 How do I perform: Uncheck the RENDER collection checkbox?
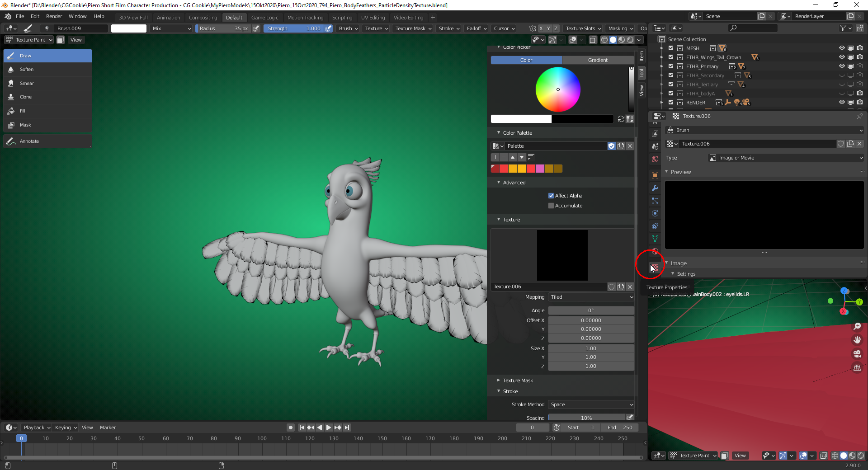pos(671,103)
